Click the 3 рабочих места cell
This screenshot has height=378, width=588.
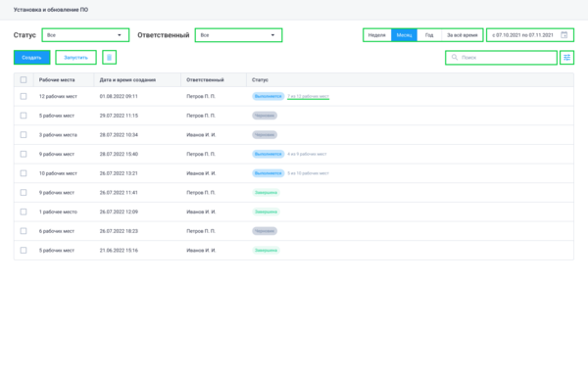58,134
